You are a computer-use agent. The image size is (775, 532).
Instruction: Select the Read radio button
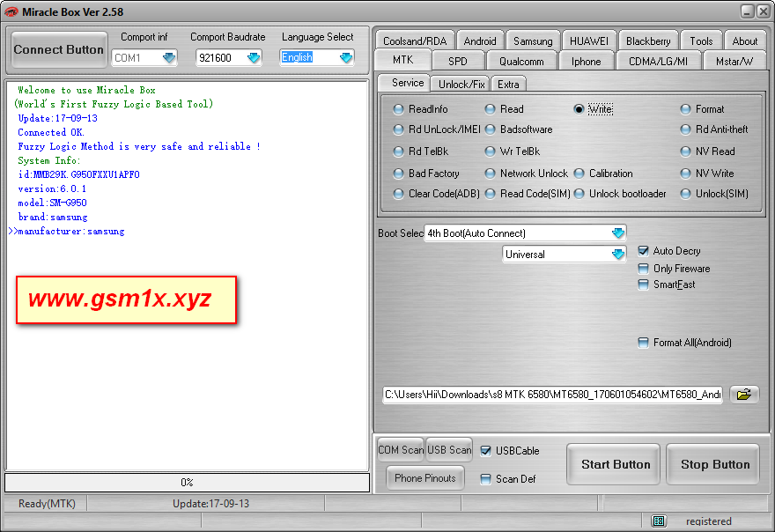tap(490, 109)
